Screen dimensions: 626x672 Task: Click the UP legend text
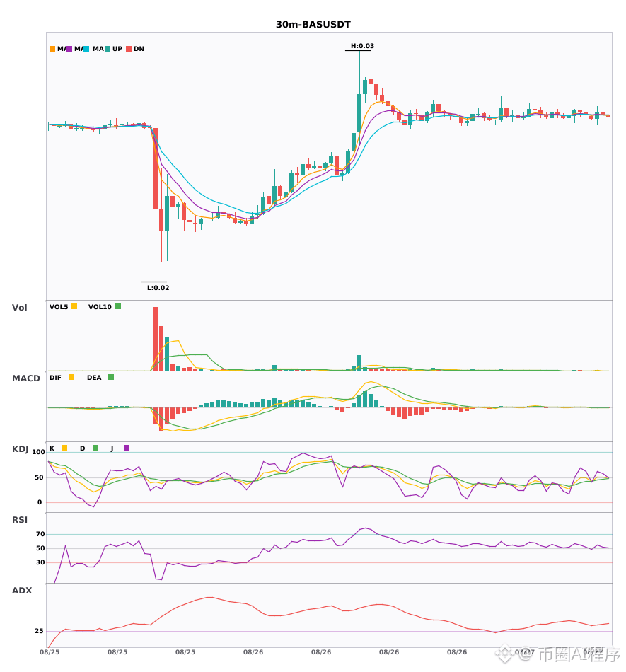pos(117,49)
